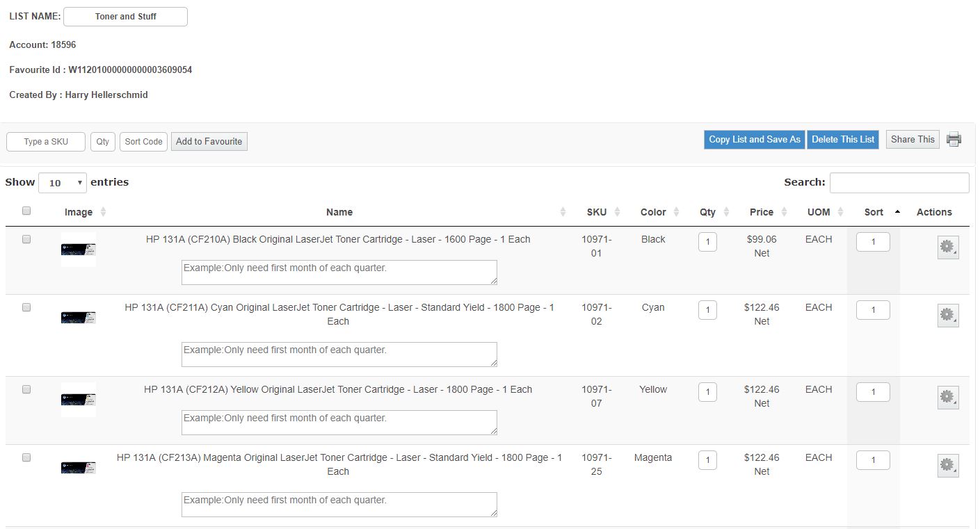The image size is (980, 529).
Task: Click the Account: 18596 text
Action: pyautogui.click(x=42, y=44)
